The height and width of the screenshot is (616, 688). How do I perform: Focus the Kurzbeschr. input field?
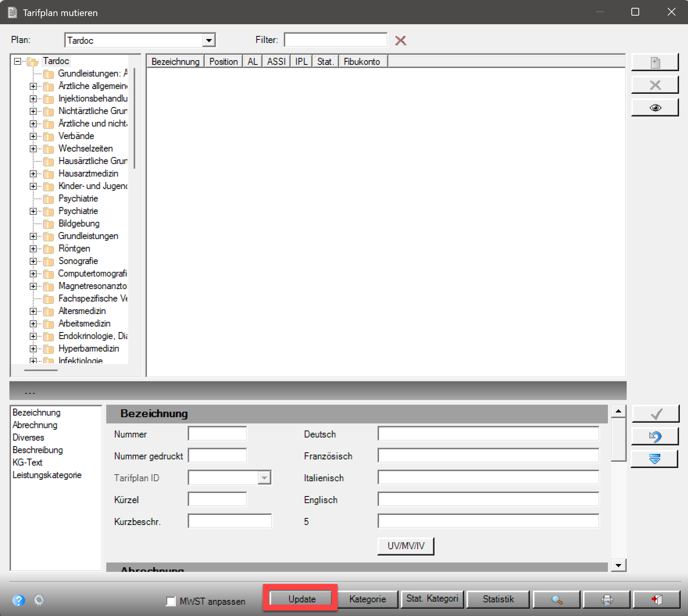click(230, 521)
